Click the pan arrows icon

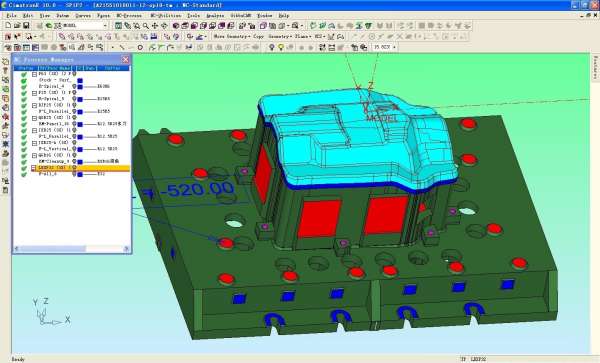[155, 26]
